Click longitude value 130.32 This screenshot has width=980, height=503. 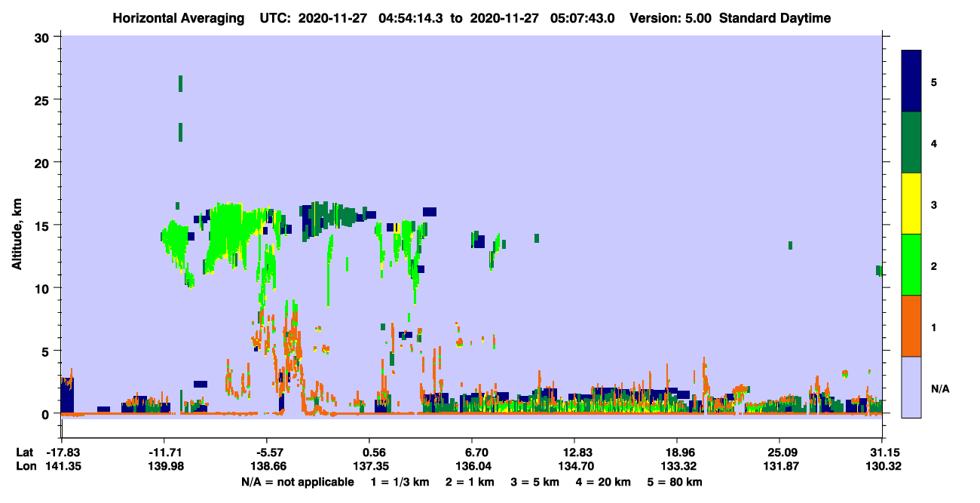pos(882,467)
